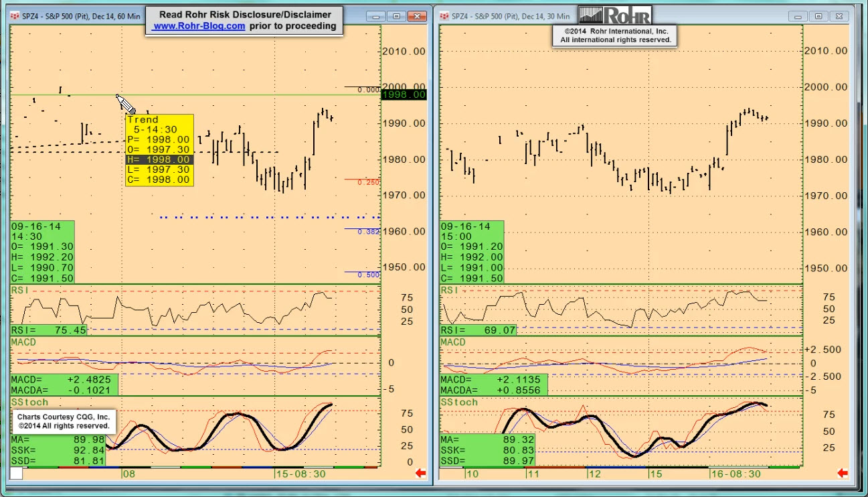
Task: Click the highlighted H= 1998.00 row in Trend tooltip
Action: 159,159
